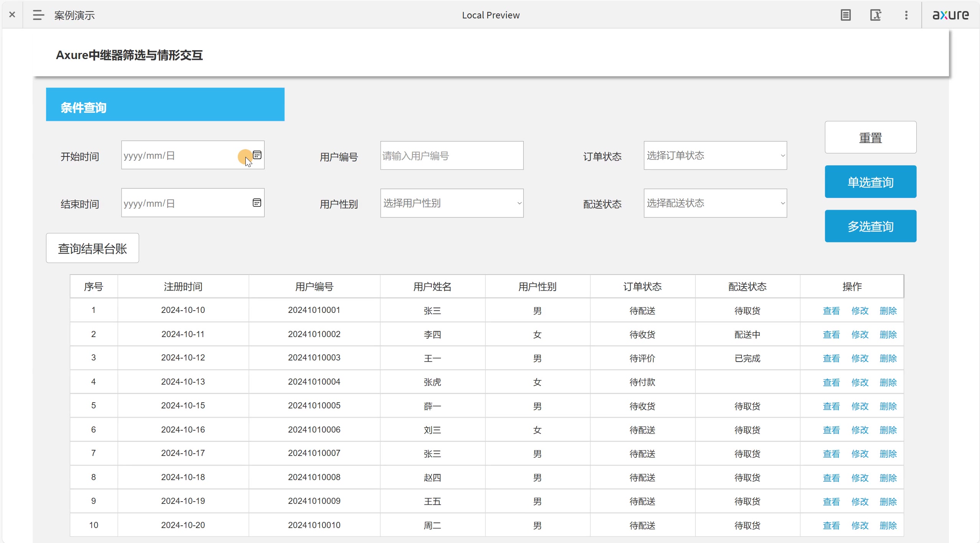The height and width of the screenshot is (543, 980).
Task: Open the three-dot more options menu
Action: point(906,15)
